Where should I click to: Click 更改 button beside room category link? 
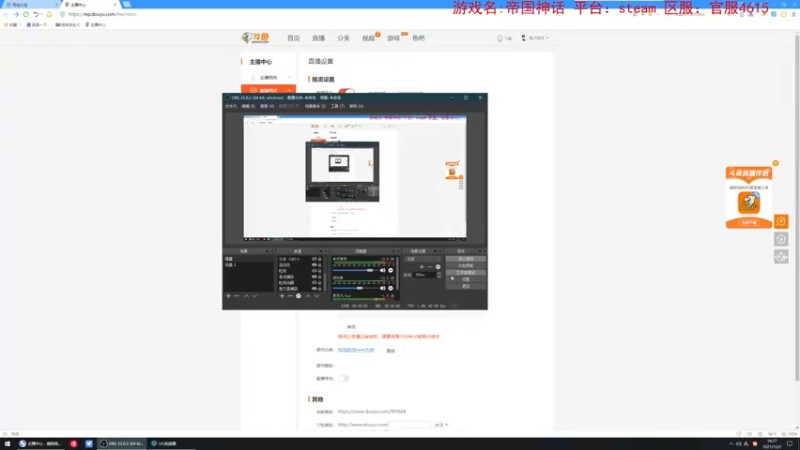click(391, 351)
